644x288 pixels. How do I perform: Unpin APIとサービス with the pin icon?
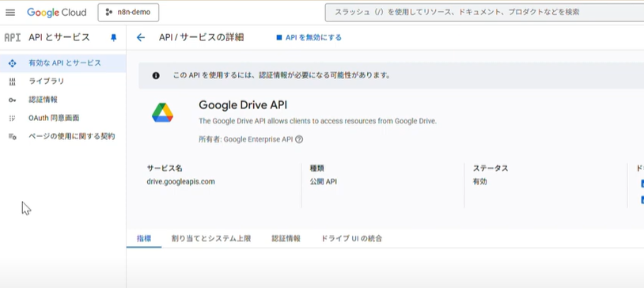pos(114,37)
